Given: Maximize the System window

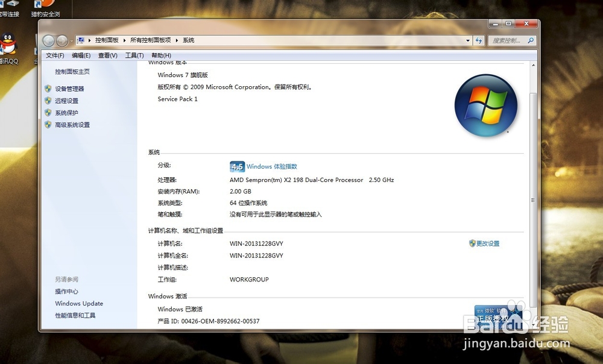Looking at the screenshot, I should click(508, 24).
